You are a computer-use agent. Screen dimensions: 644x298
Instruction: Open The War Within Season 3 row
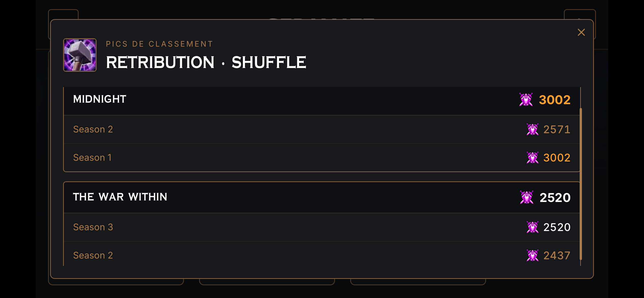tap(322, 227)
